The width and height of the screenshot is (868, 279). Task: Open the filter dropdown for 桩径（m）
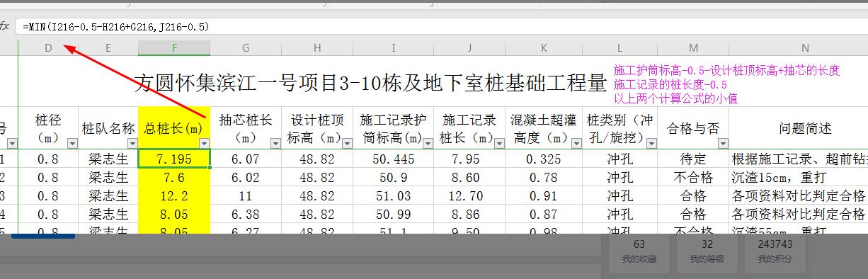pos(72,143)
